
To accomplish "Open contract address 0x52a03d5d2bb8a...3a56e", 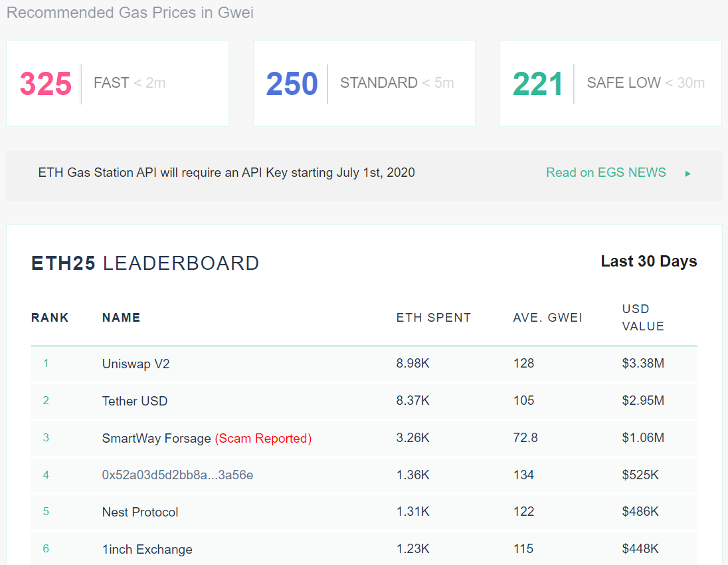I will click(x=177, y=475).
